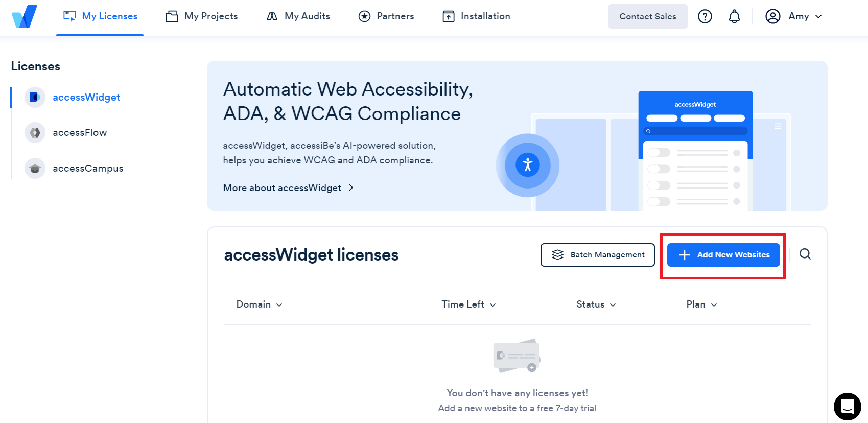This screenshot has height=423, width=868.
Task: Click the accessWidget panel illustration in banner
Action: [x=695, y=151]
